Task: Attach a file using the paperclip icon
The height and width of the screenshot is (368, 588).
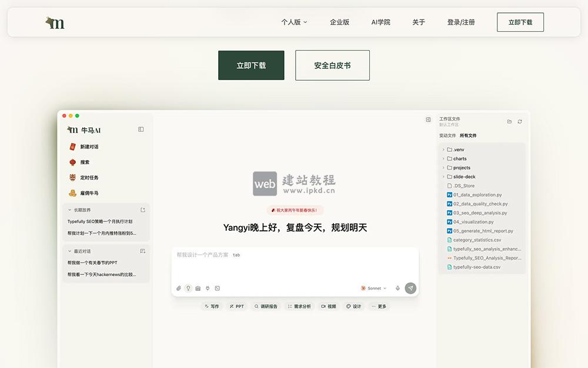Action: pos(178,288)
